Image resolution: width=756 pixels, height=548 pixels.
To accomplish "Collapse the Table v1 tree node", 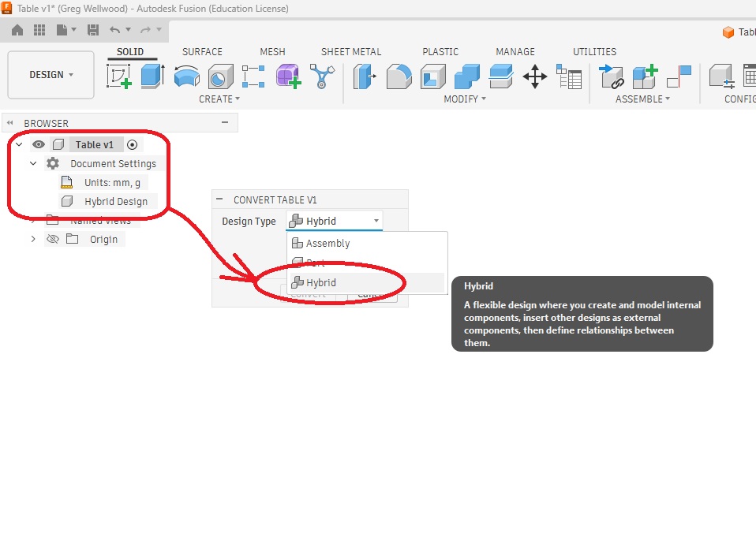I will coord(19,144).
